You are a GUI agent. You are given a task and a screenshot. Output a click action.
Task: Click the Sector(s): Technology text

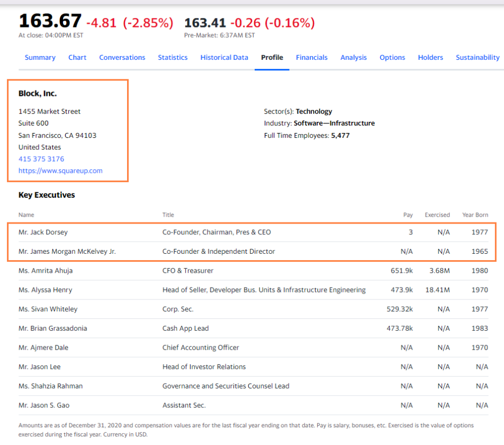pyautogui.click(x=298, y=111)
